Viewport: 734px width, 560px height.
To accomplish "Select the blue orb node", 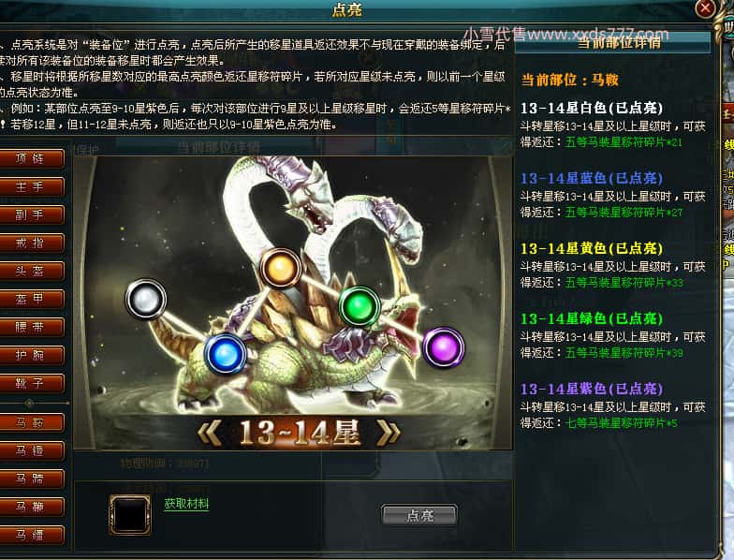I will click(225, 354).
